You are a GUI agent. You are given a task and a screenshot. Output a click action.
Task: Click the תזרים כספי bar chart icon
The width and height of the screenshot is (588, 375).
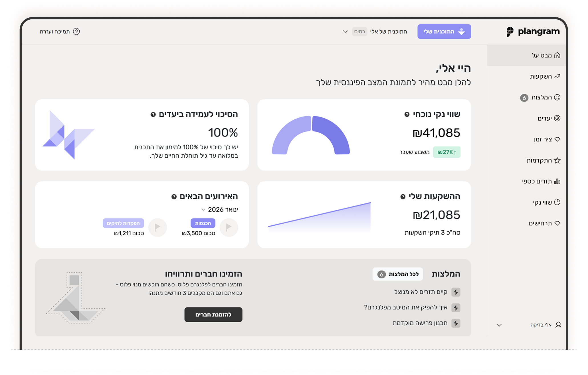[x=557, y=181]
